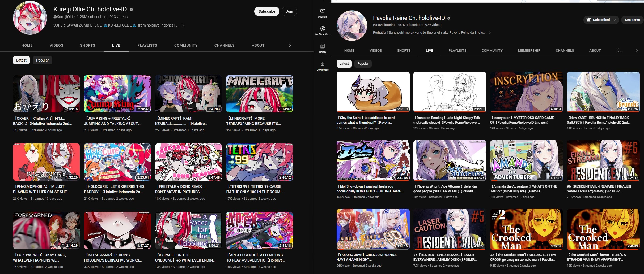Open the HoloCure stream thumbnail
Viewport: 644px width, 274px height.
(x=117, y=162)
